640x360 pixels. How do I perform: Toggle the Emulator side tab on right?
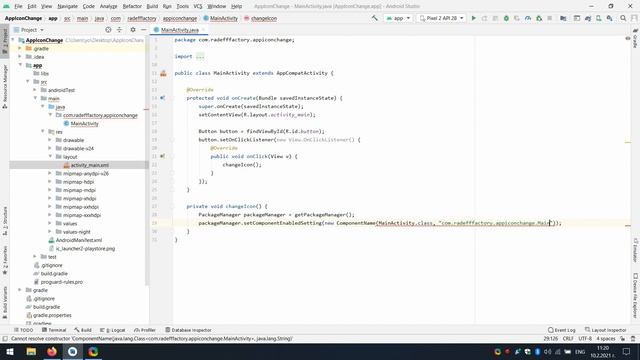pos(635,250)
